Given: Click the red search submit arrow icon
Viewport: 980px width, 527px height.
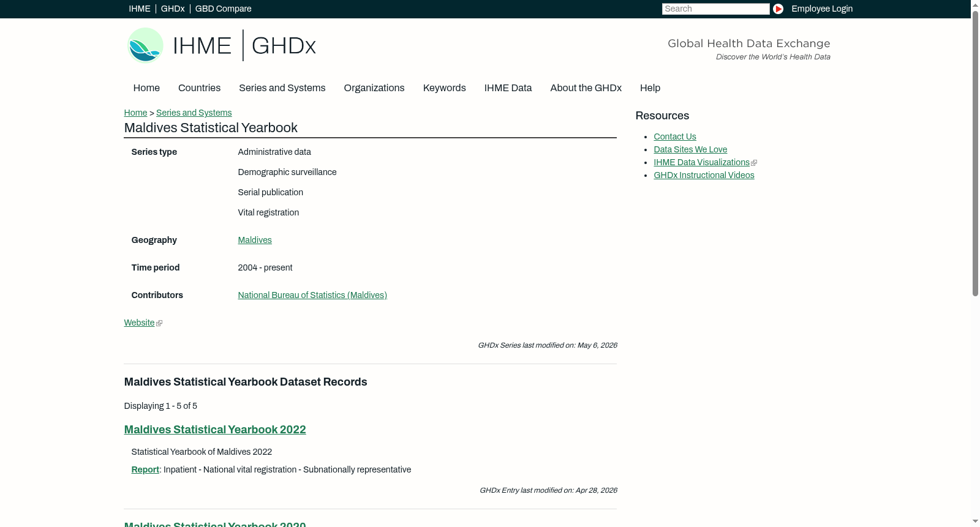Looking at the screenshot, I should coord(778,9).
